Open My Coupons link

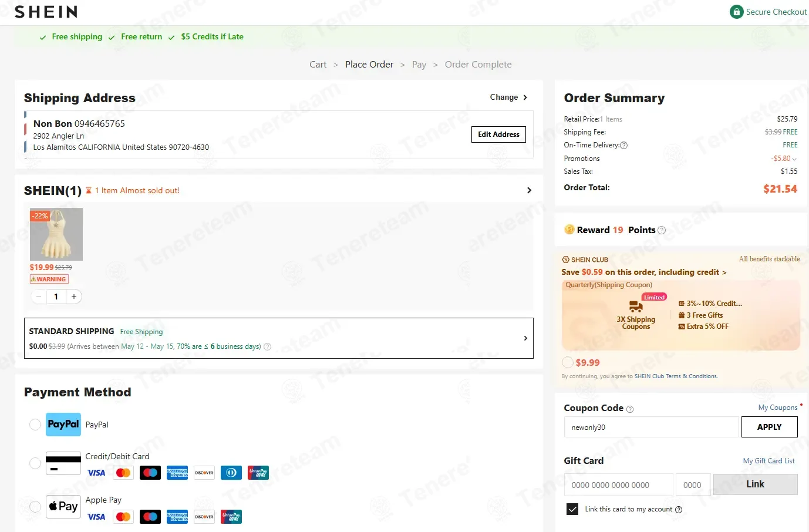click(x=777, y=408)
